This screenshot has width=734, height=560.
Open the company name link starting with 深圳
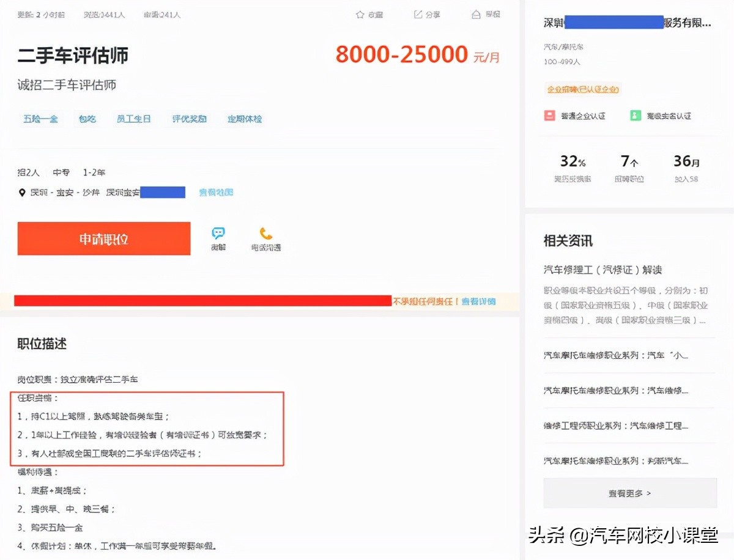[x=628, y=23]
